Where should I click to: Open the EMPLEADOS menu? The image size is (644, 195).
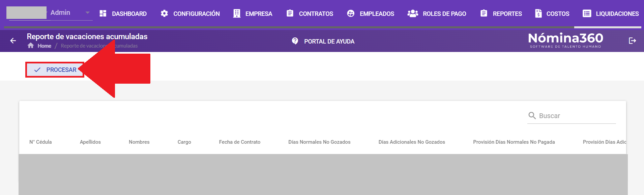(x=377, y=14)
